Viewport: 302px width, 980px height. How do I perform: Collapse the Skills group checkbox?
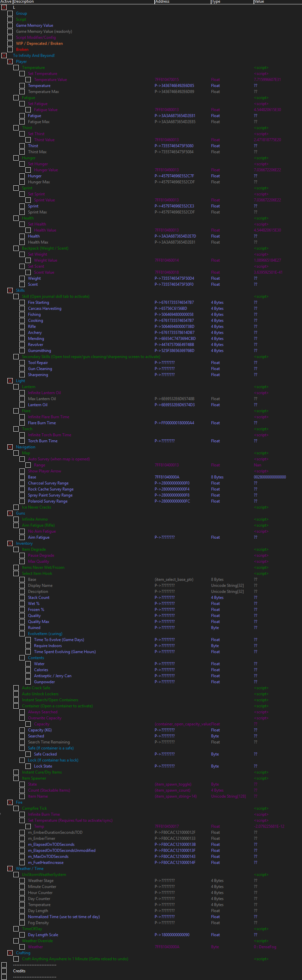[10, 290]
